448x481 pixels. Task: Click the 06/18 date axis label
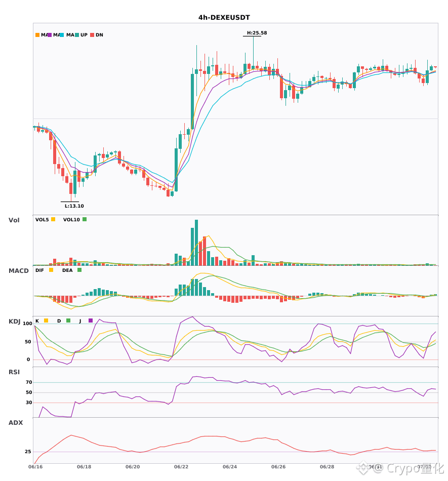click(84, 467)
